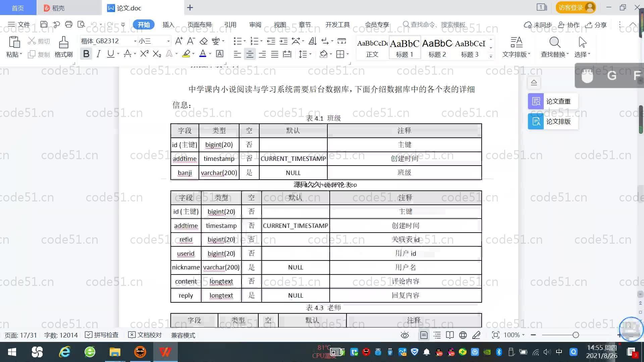Open the font name dropdown

click(x=135, y=41)
